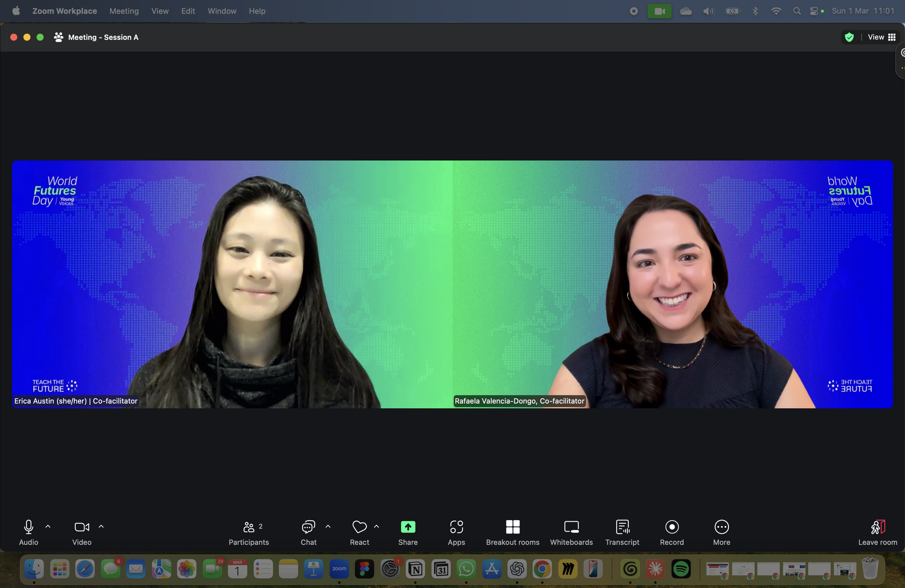The image size is (905, 588).
Task: Open the Apps panel
Action: pos(456,532)
